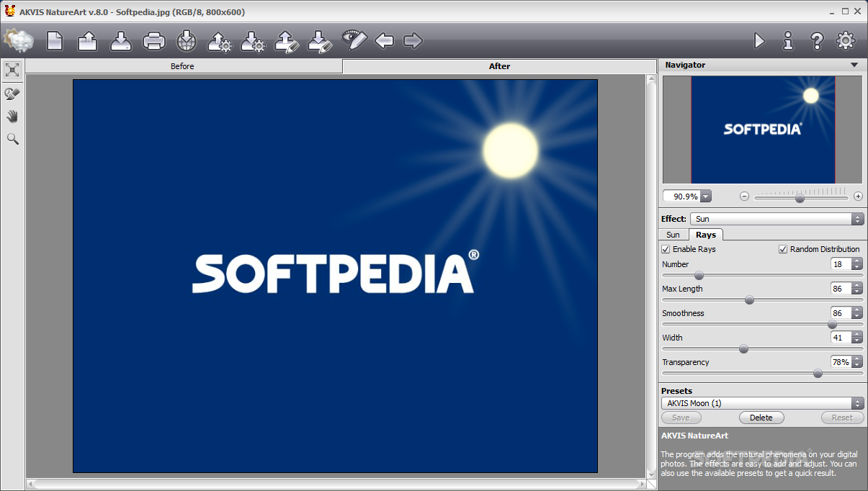Open help using the question mark icon
The image size is (868, 491).
coord(817,40)
